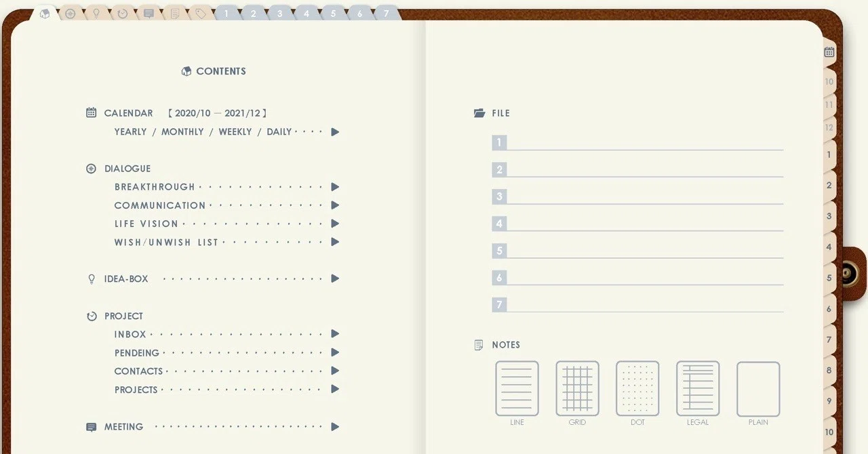Open the BREAKTHROUGH contents link
Image resolution: width=868 pixels, height=454 pixels.
click(155, 187)
